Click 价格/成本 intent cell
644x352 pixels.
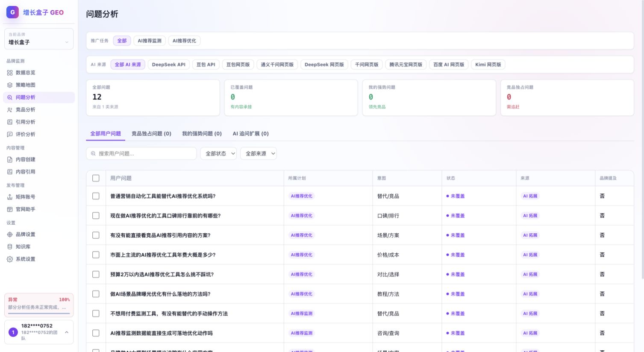tap(388, 255)
